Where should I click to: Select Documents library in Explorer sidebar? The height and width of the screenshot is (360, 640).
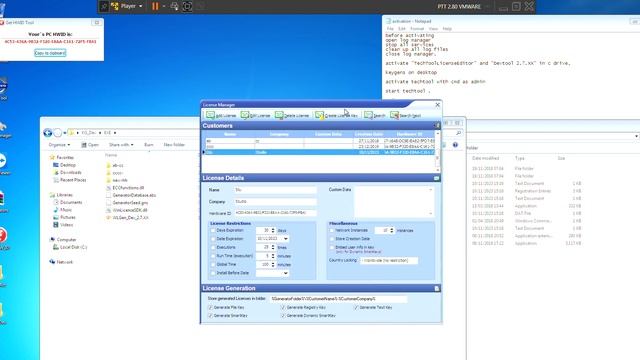coord(68,202)
